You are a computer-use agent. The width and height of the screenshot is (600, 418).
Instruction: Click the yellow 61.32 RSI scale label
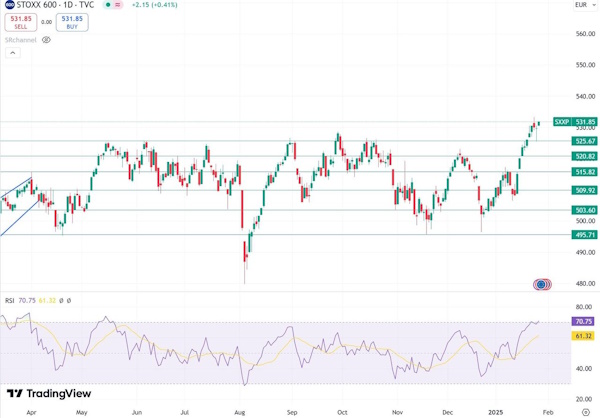pos(583,336)
